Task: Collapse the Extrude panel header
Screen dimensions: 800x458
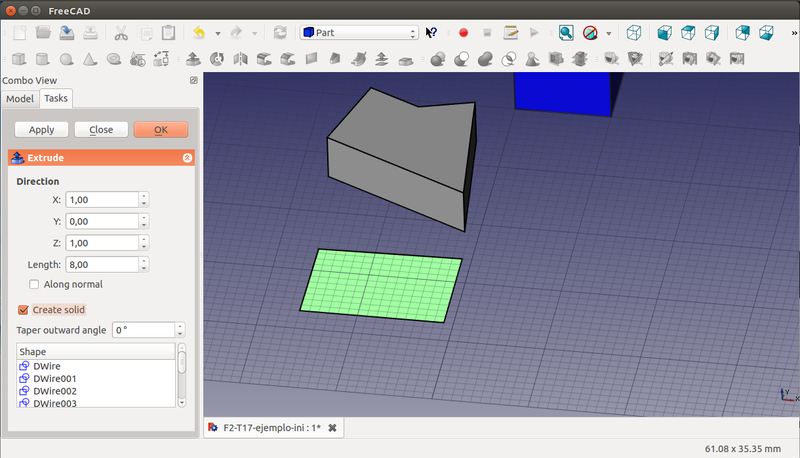Action: tap(187, 158)
